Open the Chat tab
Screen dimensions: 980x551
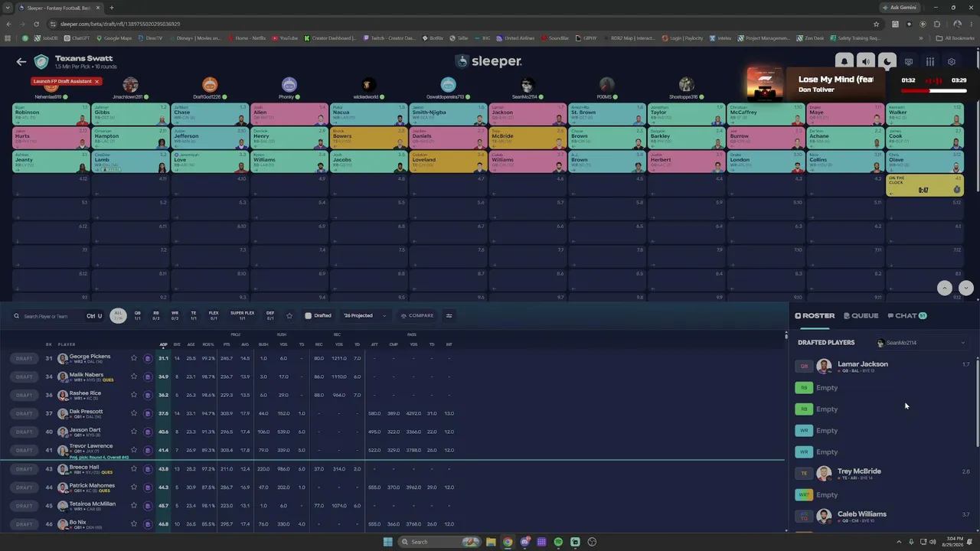pyautogui.click(x=906, y=315)
